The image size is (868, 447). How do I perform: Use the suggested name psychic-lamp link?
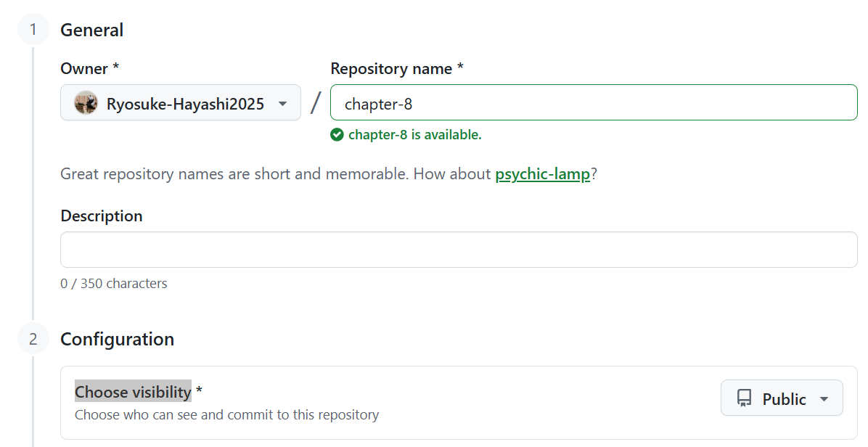tap(542, 174)
